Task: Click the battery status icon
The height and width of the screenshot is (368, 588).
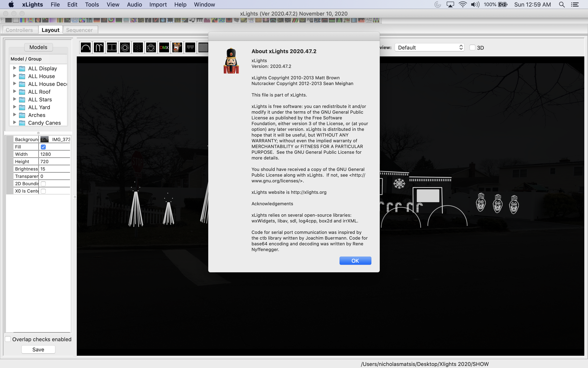Action: click(x=502, y=4)
